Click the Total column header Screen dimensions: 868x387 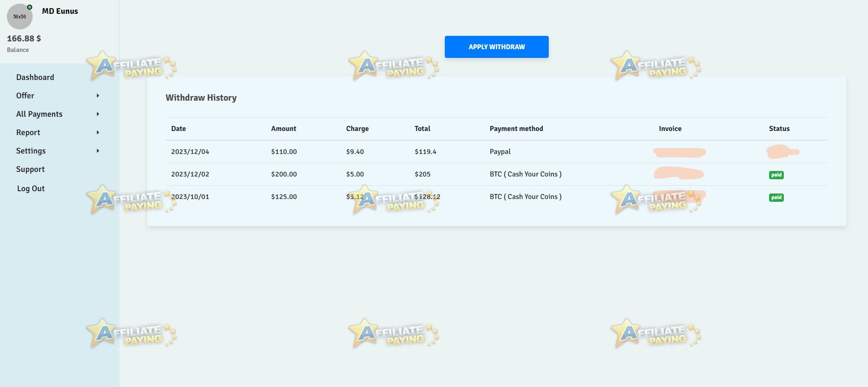pyautogui.click(x=422, y=129)
